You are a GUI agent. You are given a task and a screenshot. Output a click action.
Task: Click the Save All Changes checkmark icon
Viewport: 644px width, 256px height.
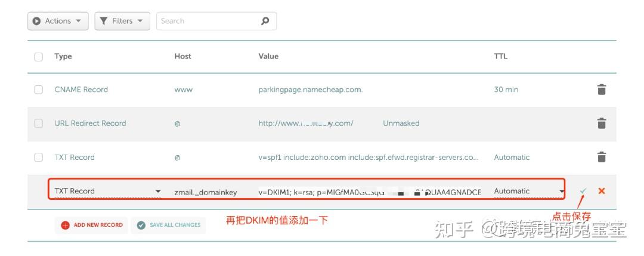[x=141, y=225]
